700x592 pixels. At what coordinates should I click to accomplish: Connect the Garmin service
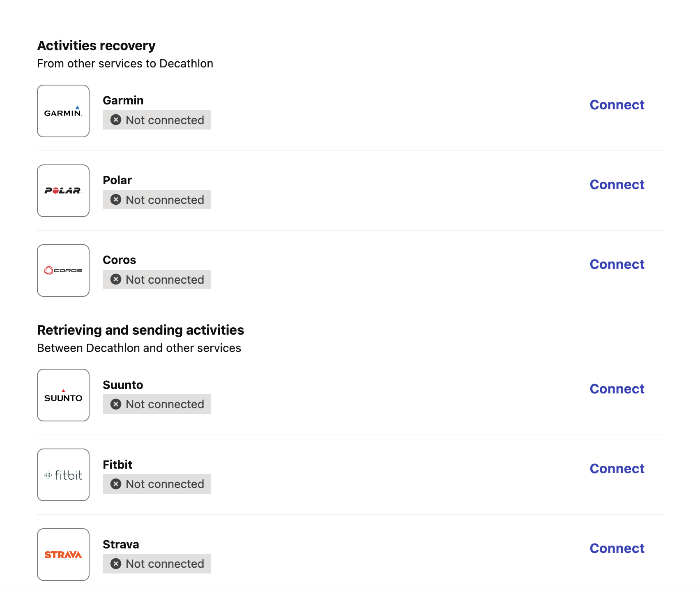(617, 105)
